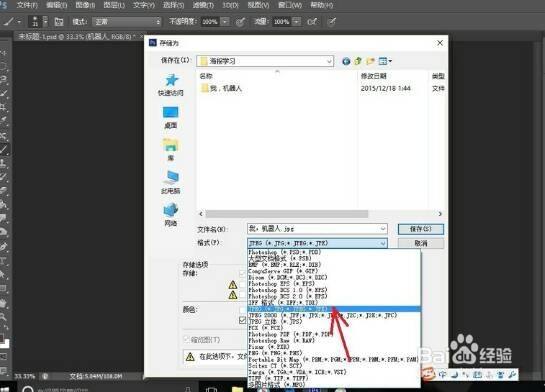The width and height of the screenshot is (545, 392).
Task: Expand the 文件名 dropdown arrow
Action: (x=383, y=228)
